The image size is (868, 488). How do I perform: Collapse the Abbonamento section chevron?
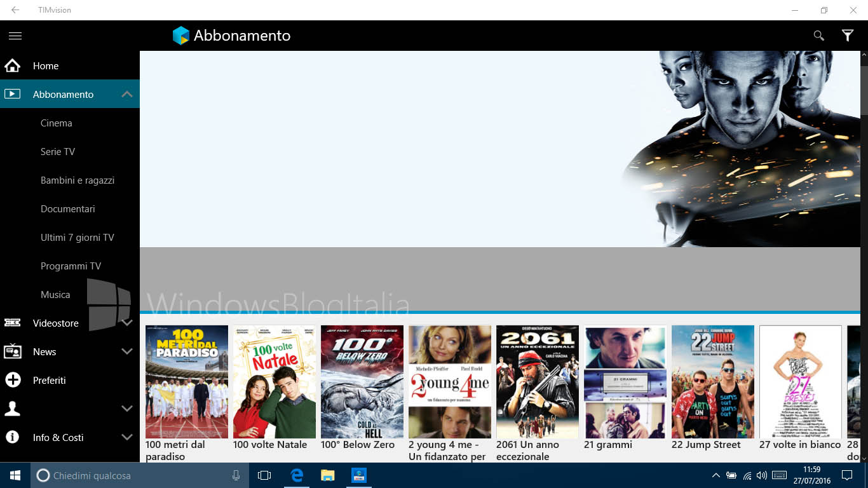point(127,94)
